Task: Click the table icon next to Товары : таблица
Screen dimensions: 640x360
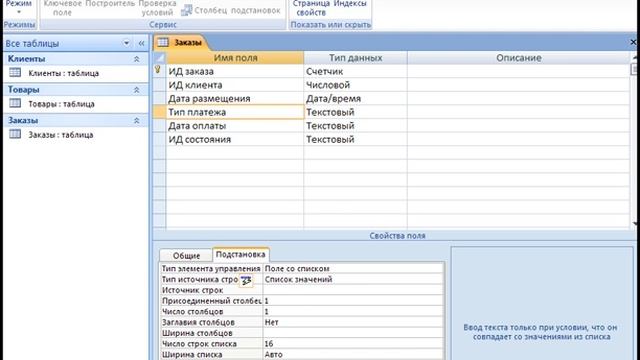Action: [15, 103]
